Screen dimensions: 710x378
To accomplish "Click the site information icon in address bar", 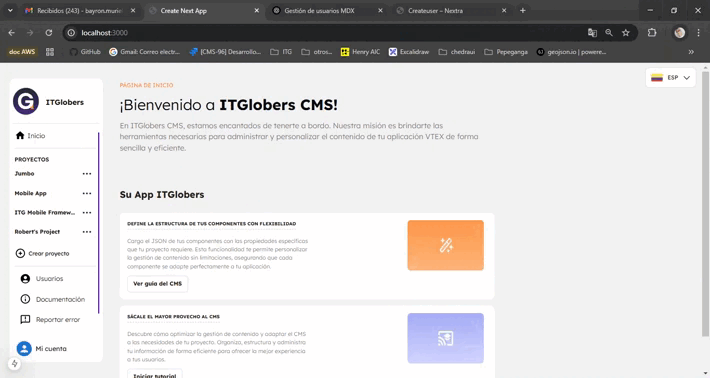I will tap(71, 33).
